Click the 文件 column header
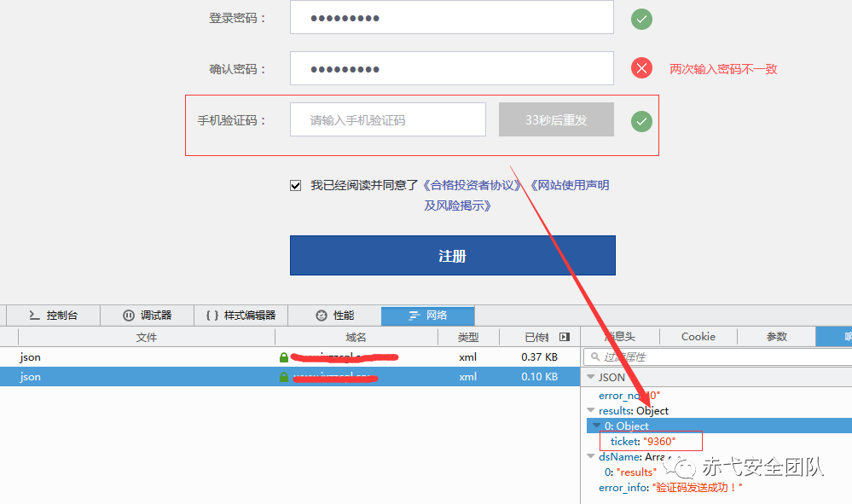The width and height of the screenshot is (852, 504). pyautogui.click(x=146, y=337)
